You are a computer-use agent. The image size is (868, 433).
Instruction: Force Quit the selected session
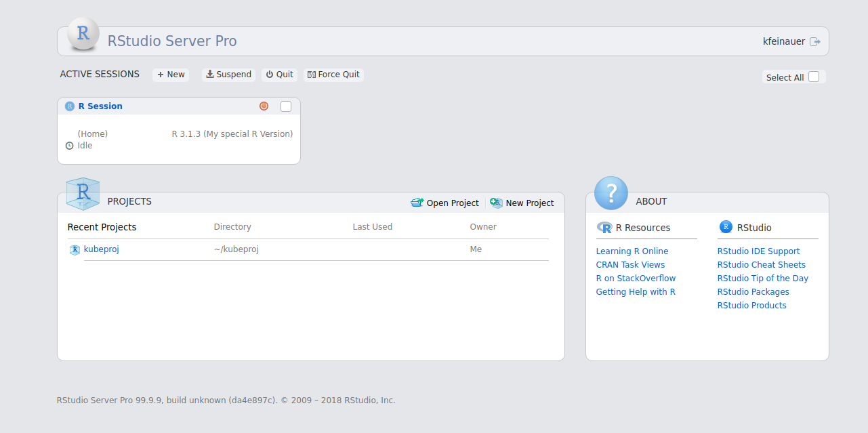click(333, 75)
